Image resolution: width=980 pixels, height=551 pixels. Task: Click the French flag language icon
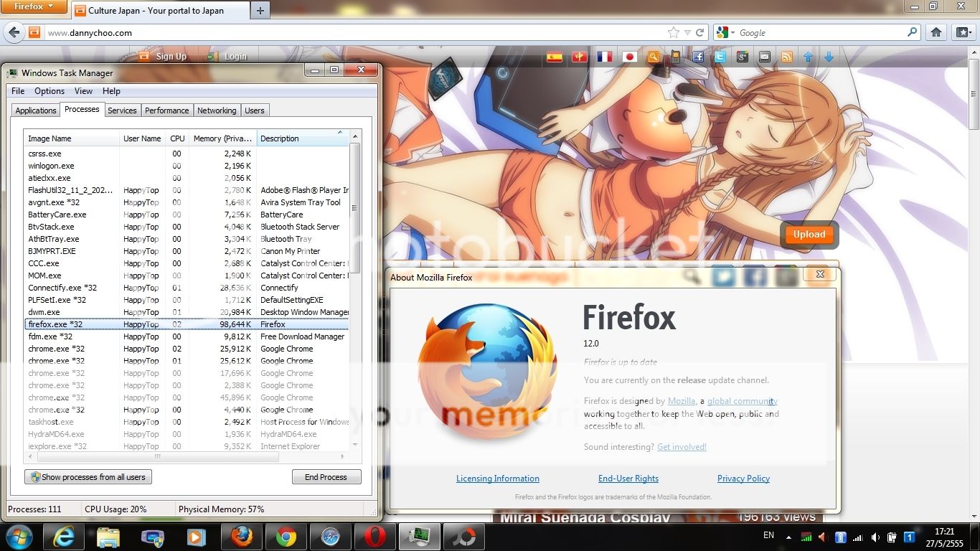[605, 57]
